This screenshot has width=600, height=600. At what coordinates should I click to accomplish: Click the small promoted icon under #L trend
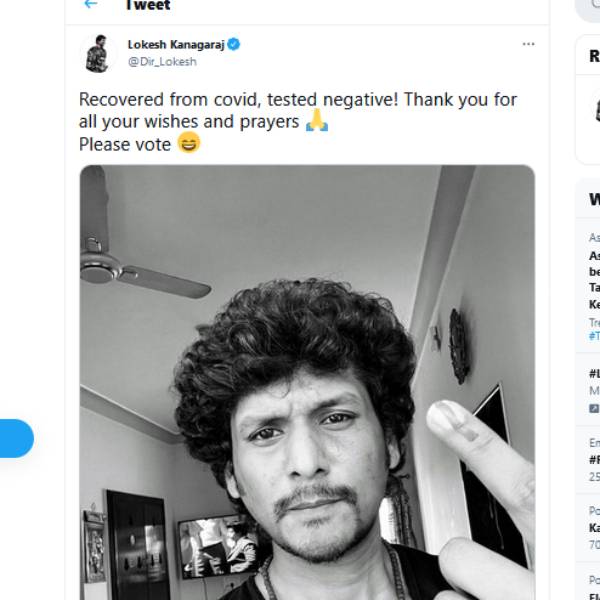594,408
